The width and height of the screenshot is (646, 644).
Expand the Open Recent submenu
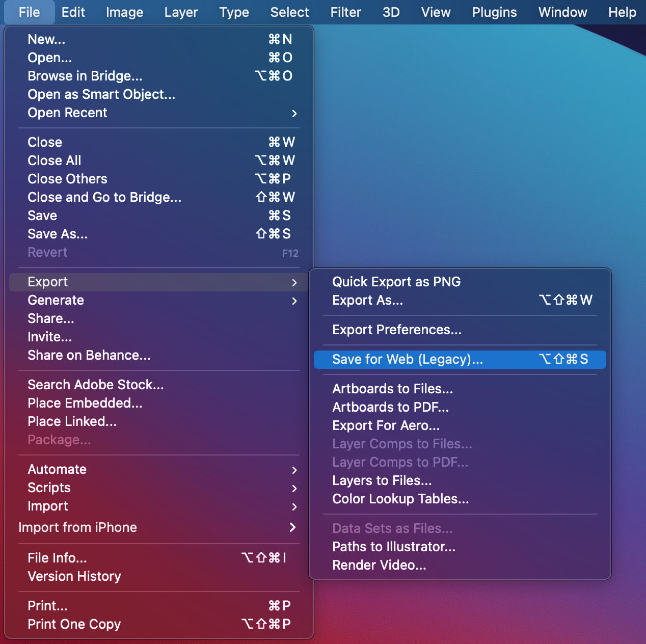pos(67,113)
